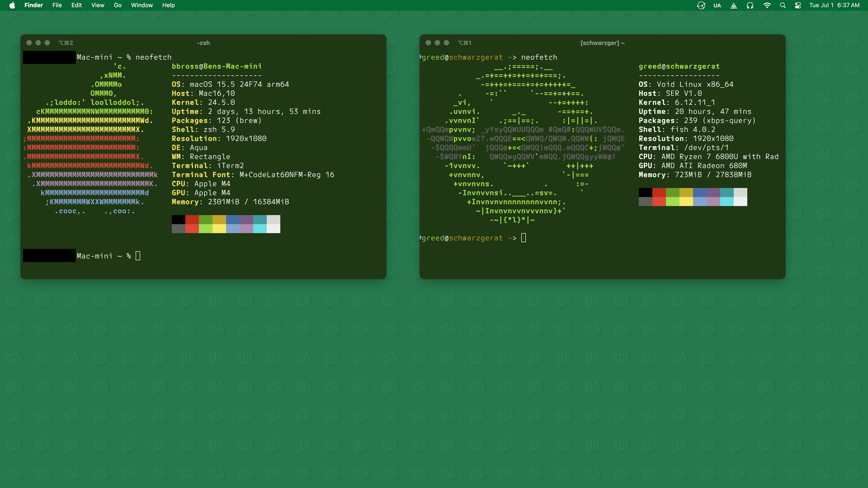Click the bbross@Bens-Mac-mini header text
Viewport: 868px width, 488px height.
(217, 66)
